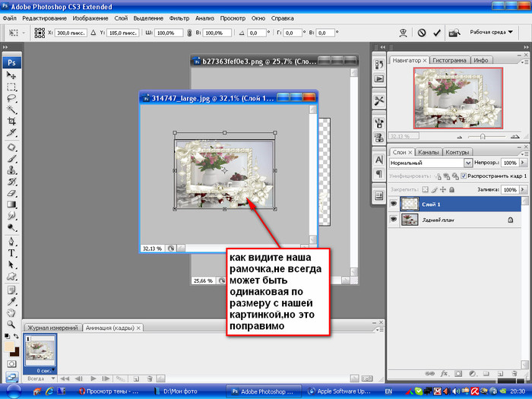
Task: Play the animation
Action: (93, 378)
